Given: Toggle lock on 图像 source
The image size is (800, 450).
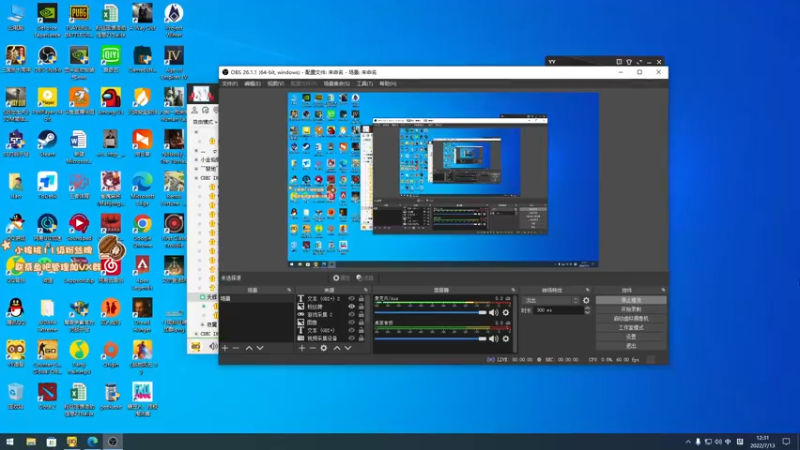Looking at the screenshot, I should 361,322.
